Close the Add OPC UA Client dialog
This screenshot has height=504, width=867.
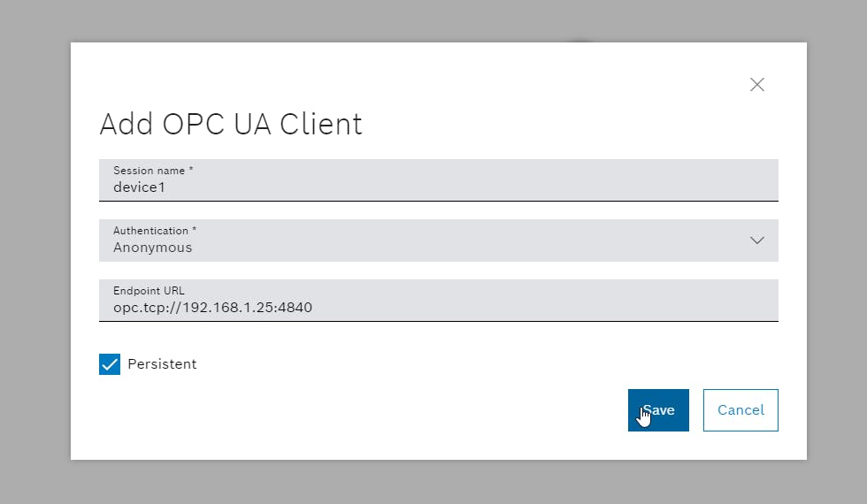[x=757, y=85]
